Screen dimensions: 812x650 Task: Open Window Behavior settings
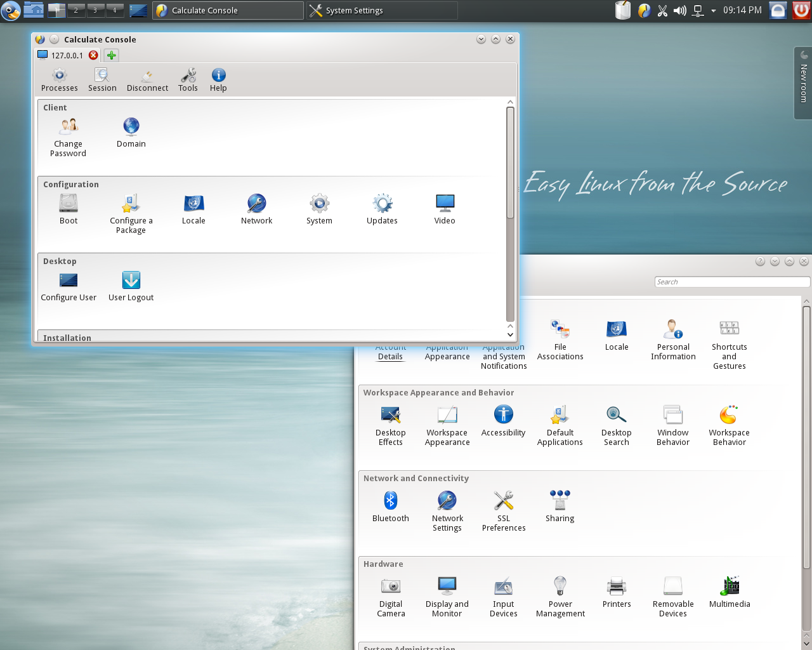tap(673, 426)
